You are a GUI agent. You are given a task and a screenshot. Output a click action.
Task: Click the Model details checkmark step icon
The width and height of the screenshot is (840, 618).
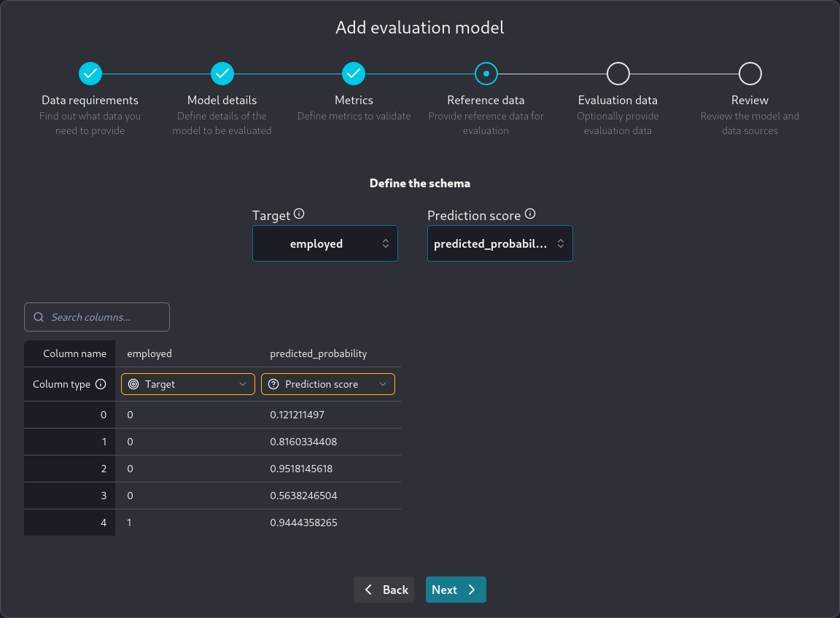(x=222, y=74)
